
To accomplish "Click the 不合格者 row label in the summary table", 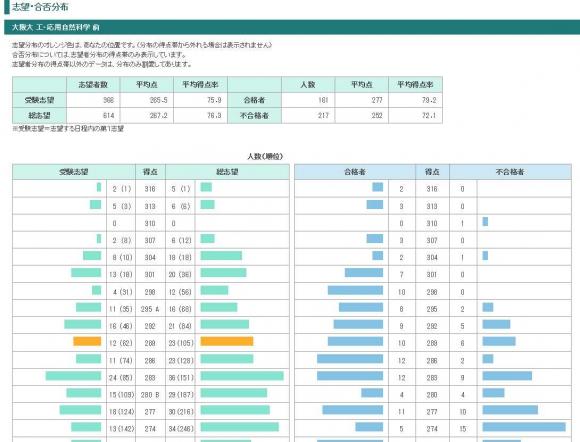I will coord(254,116).
